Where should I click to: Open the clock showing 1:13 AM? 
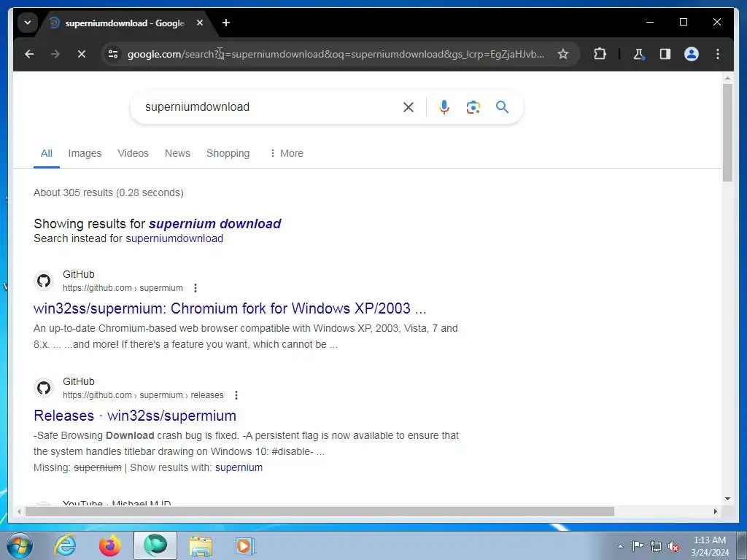pos(710,546)
